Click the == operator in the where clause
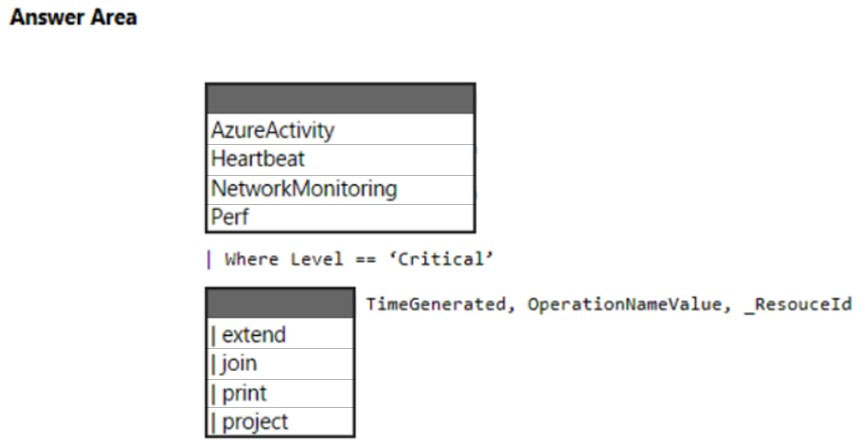Viewport: 862px width, 448px height. pos(366,259)
